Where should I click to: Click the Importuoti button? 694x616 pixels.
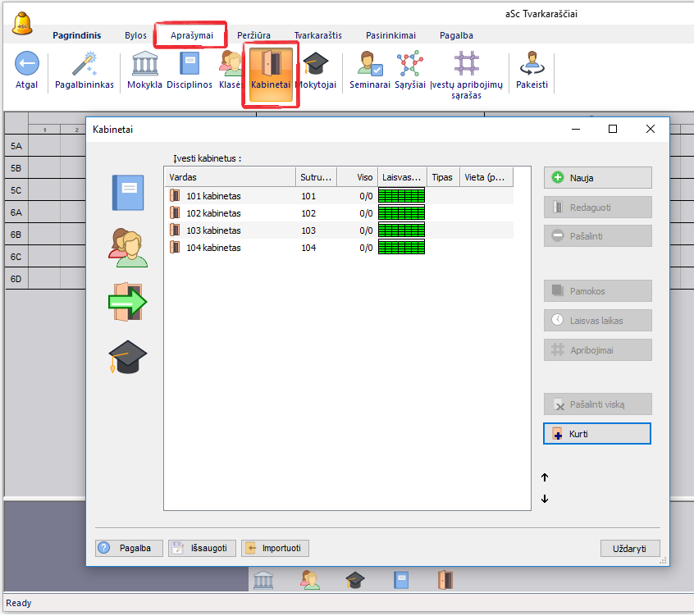point(276,548)
